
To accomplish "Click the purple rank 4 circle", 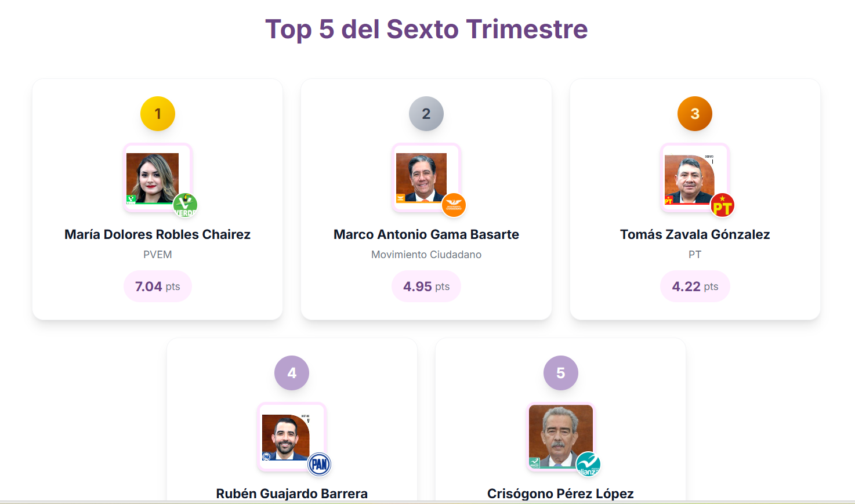I will pos(292,373).
